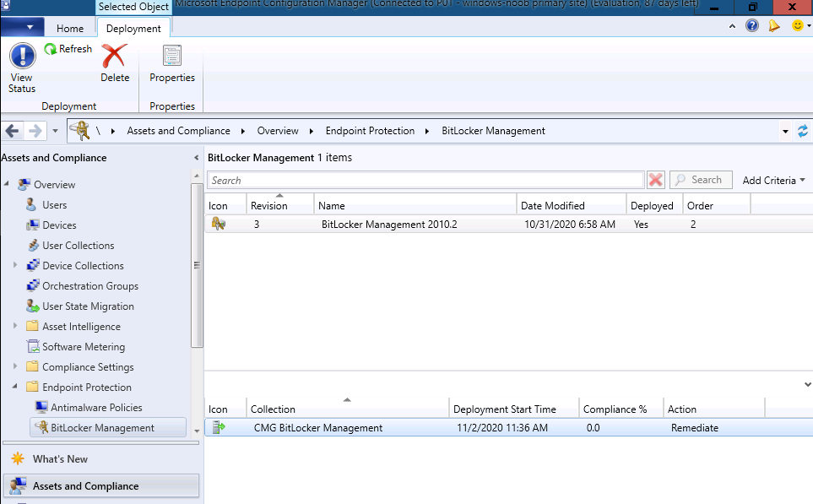This screenshot has width=813, height=504.
Task: Click the icon of the CMG BitLocker Management row
Action: (x=219, y=428)
